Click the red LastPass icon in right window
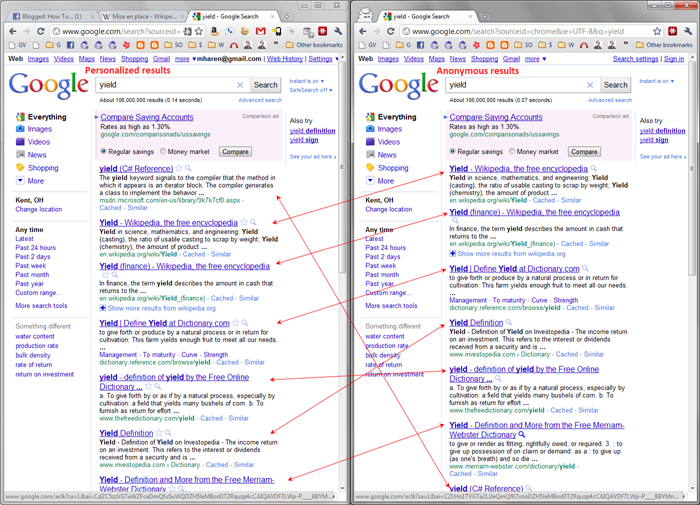Image resolution: width=700 pixels, height=505 pixels. click(x=672, y=31)
